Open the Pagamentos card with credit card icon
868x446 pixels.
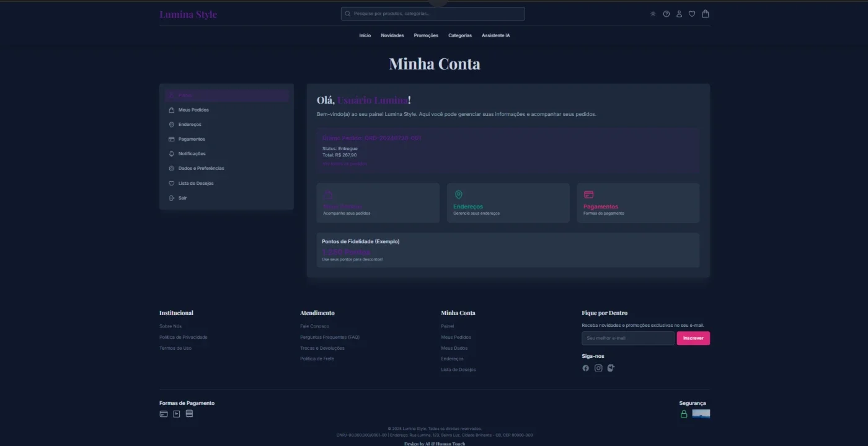638,202
